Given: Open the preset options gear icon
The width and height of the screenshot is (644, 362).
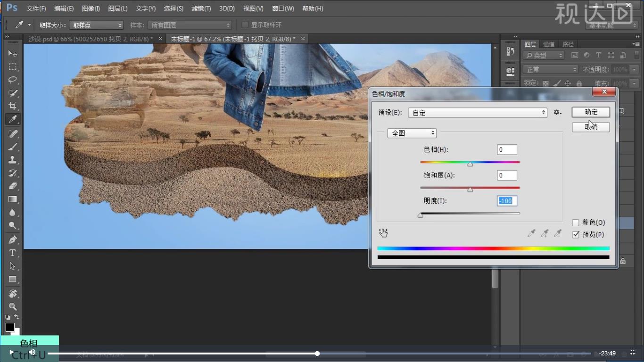Looking at the screenshot, I should click(x=557, y=113).
